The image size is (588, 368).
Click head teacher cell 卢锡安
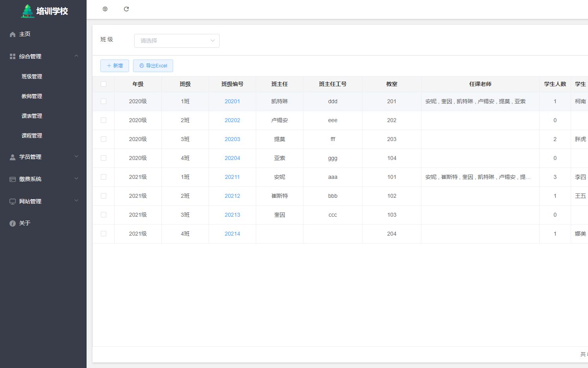click(x=279, y=120)
